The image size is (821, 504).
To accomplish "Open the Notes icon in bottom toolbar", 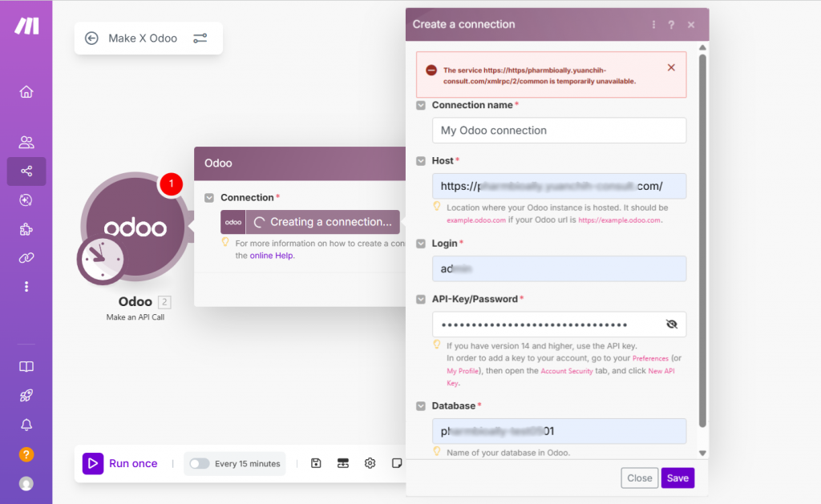I will [397, 463].
